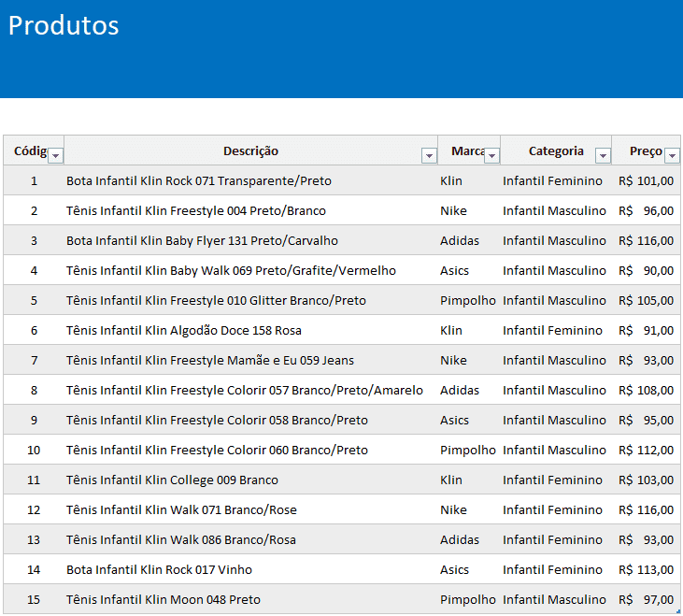Open the Descrição column filter dropdown
Image resolution: width=683 pixels, height=616 pixels.
(x=429, y=155)
